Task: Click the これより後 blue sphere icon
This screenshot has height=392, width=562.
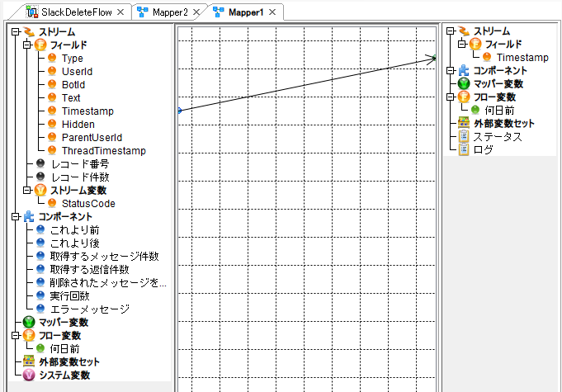Action: pos(40,243)
